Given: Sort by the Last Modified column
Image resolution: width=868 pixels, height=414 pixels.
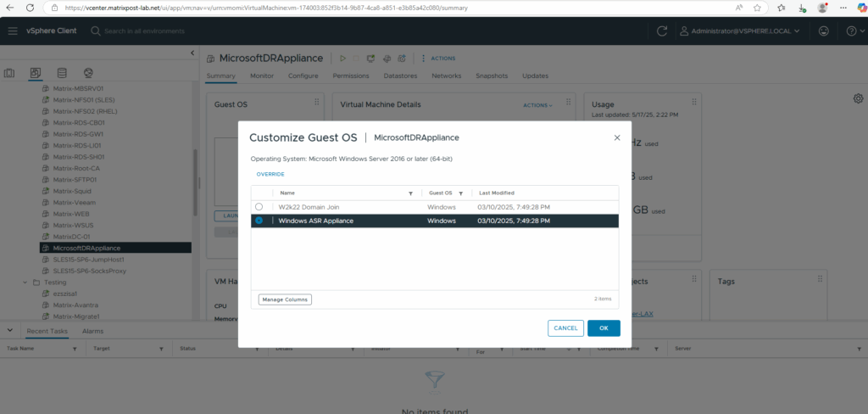Looking at the screenshot, I should (497, 193).
